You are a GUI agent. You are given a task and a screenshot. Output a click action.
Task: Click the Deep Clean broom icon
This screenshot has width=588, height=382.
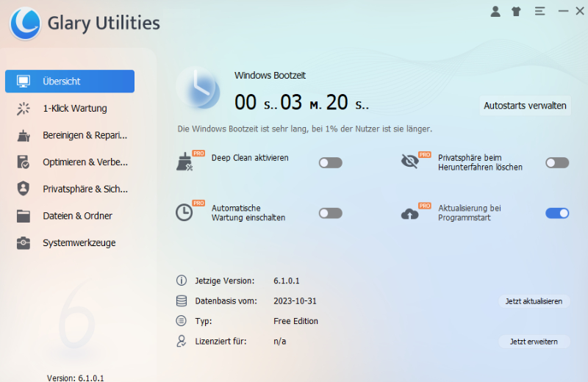coord(185,162)
